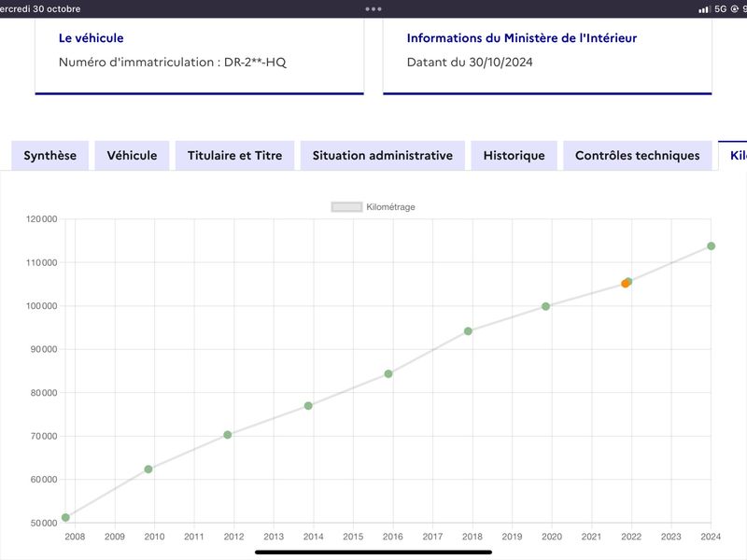Select the data point just before 2010
Viewport: 747px width, 560px height.
click(x=148, y=469)
